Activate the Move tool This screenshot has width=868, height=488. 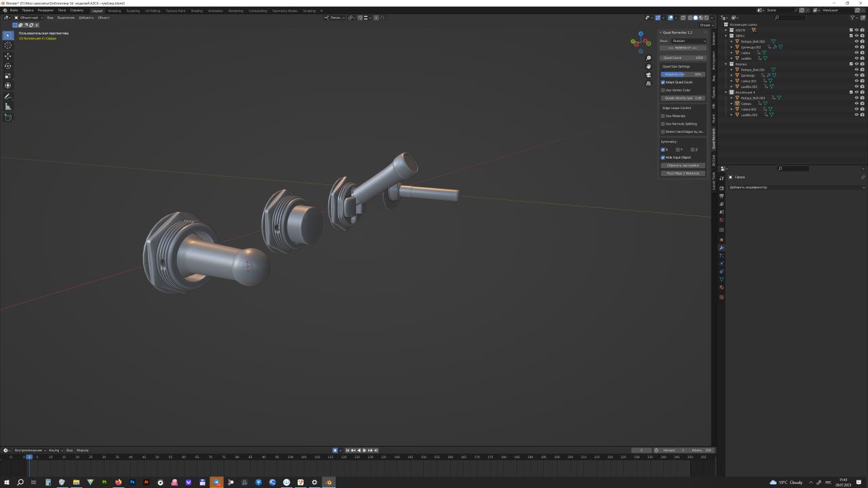tap(8, 56)
